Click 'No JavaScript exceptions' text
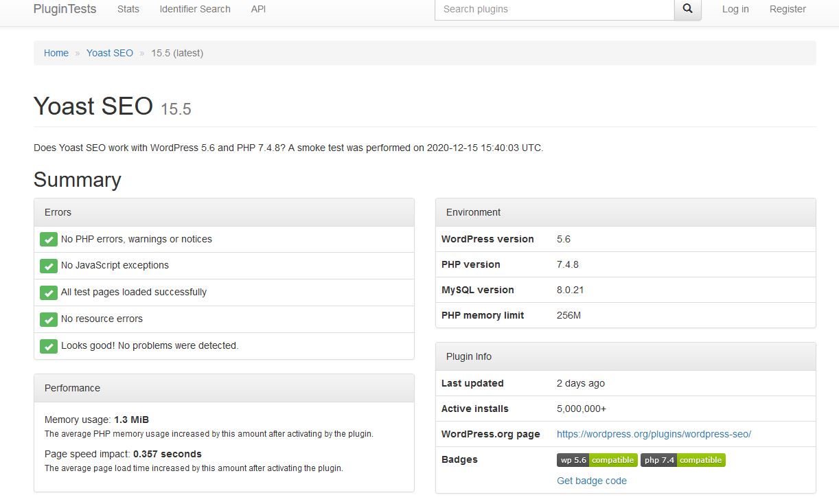The image size is (839, 504). (115, 265)
